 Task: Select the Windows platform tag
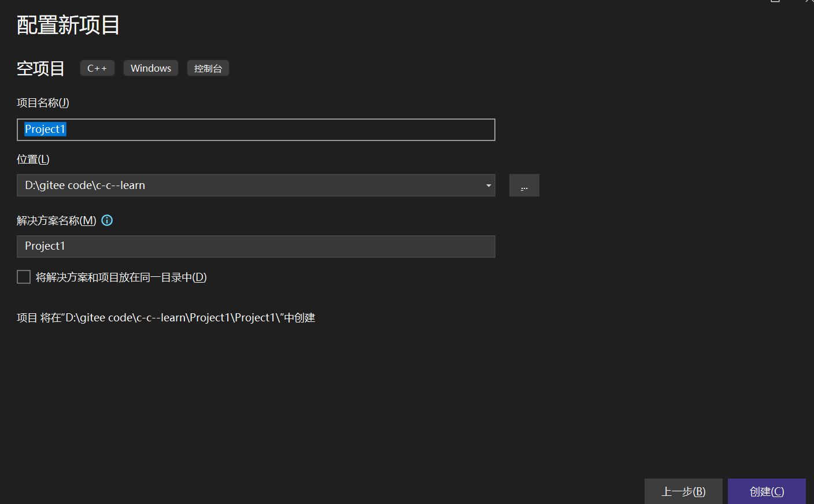tap(150, 68)
